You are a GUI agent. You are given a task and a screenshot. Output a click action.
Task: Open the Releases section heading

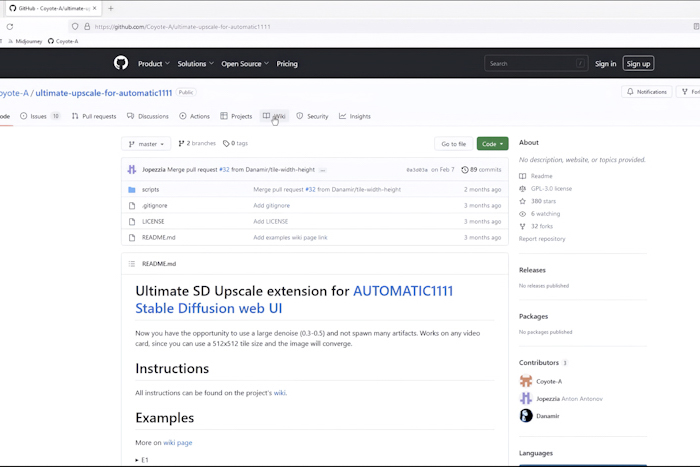pos(532,270)
